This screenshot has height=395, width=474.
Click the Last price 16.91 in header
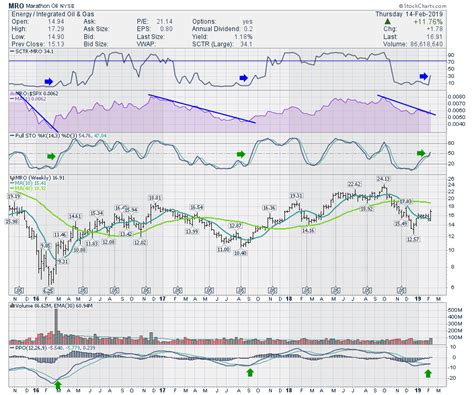point(435,37)
